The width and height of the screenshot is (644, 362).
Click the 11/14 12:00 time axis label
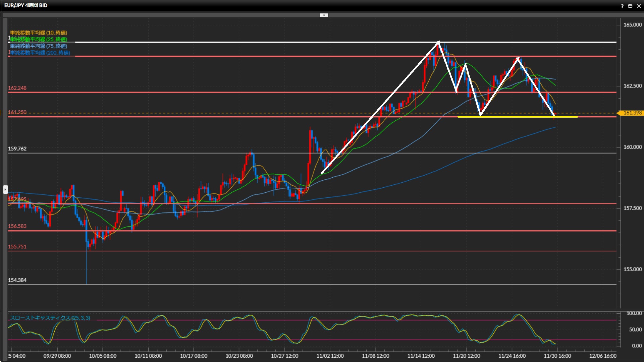coord(421,356)
